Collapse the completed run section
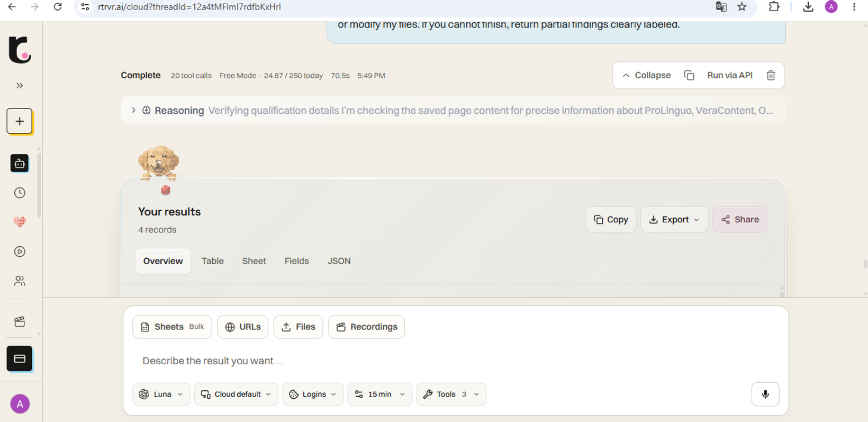Image resolution: width=868 pixels, height=422 pixels. click(646, 75)
